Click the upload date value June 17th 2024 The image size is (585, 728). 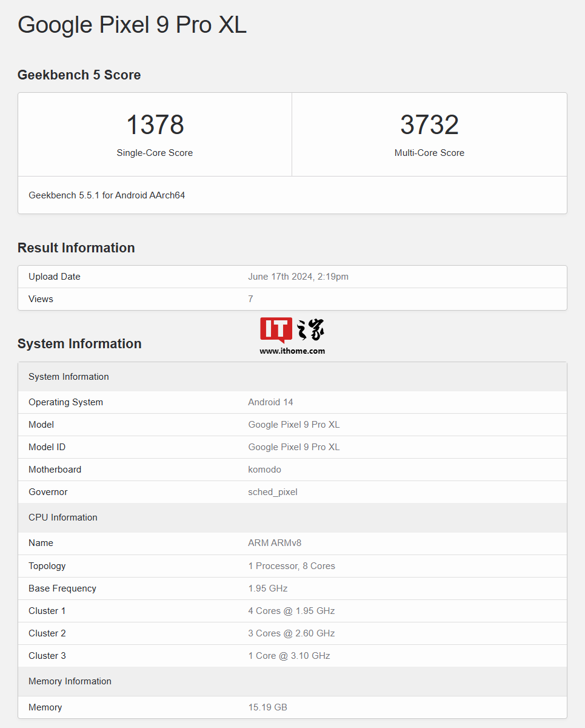[x=298, y=277]
